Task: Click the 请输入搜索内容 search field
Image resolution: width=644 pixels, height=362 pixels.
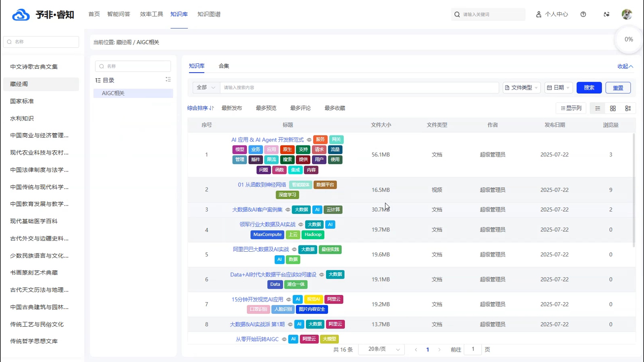Action: tap(359, 87)
